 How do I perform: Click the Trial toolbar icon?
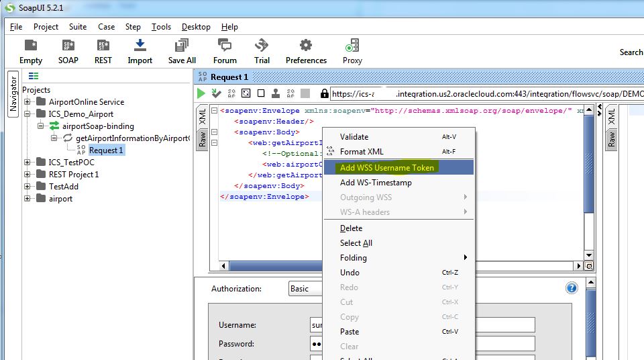click(262, 45)
